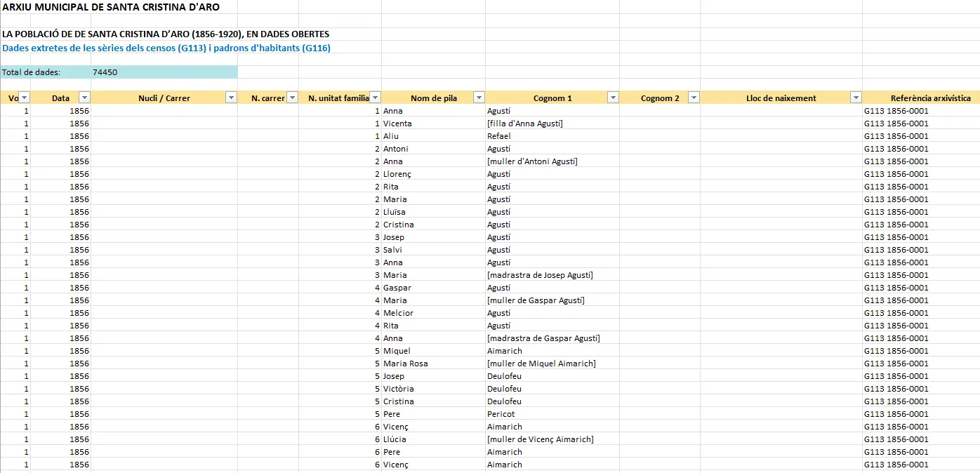Select the cell with name 'Vicenta'
This screenshot has width=980, height=473.
(397, 124)
